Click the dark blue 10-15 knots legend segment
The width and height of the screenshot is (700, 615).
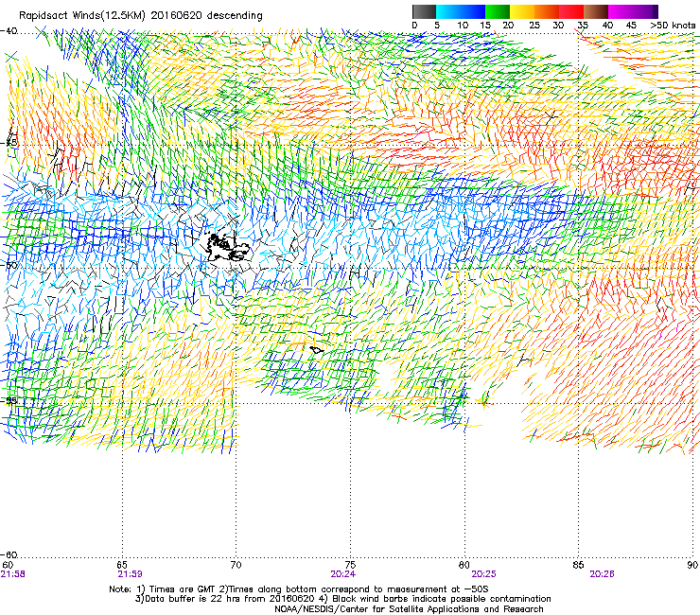click(473, 11)
